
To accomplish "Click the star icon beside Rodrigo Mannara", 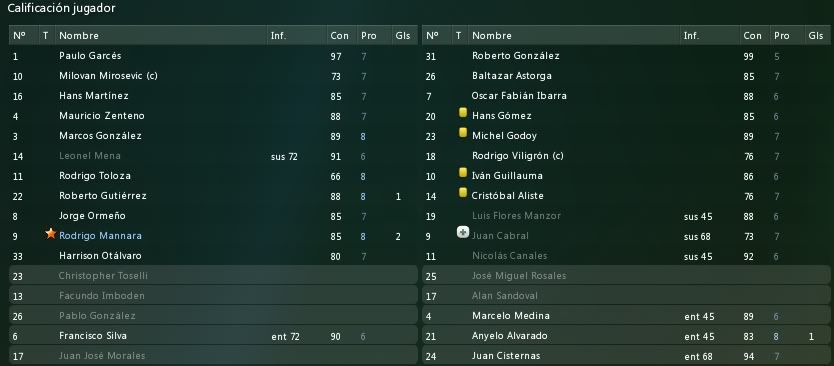I will coord(51,234).
